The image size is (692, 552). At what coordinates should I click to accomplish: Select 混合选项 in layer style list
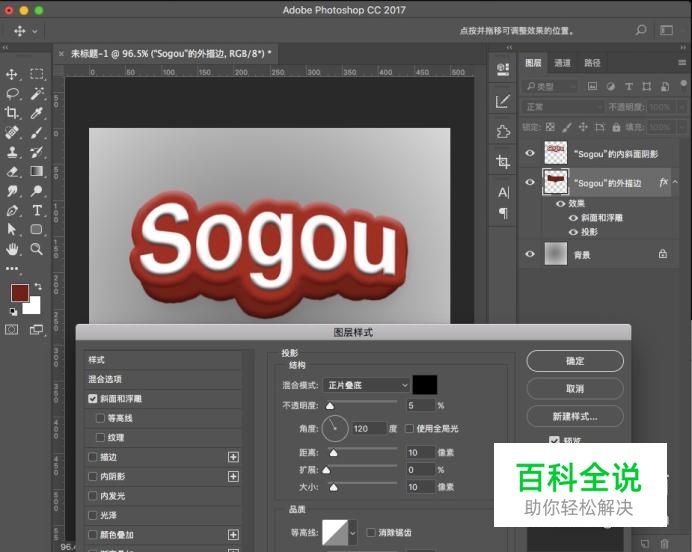point(163,379)
